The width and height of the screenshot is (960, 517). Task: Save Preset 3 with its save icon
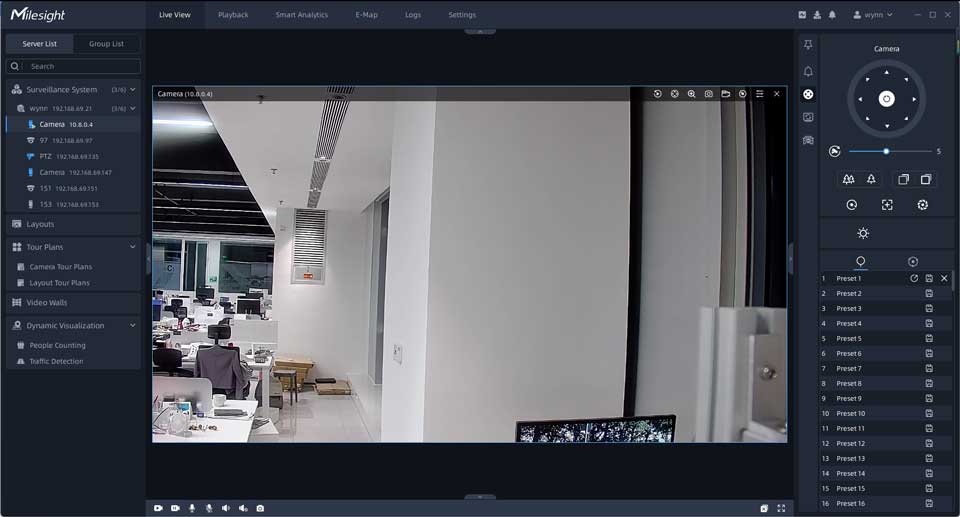click(929, 309)
